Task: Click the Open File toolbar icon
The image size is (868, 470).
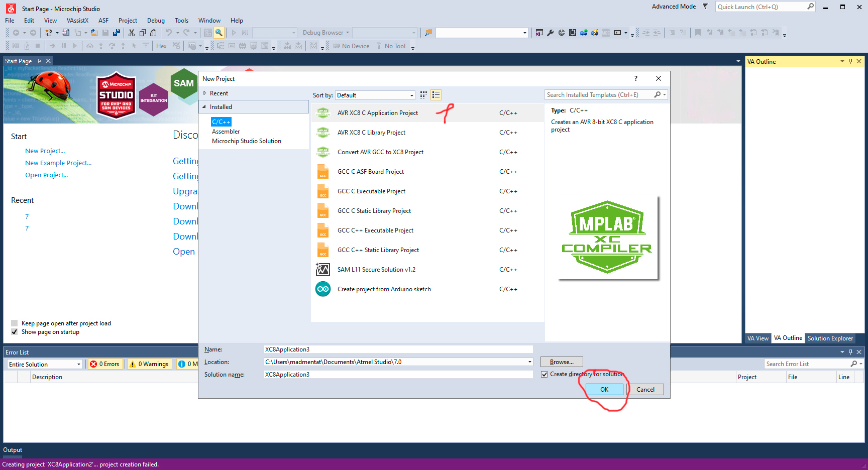Action: pyautogui.click(x=94, y=33)
